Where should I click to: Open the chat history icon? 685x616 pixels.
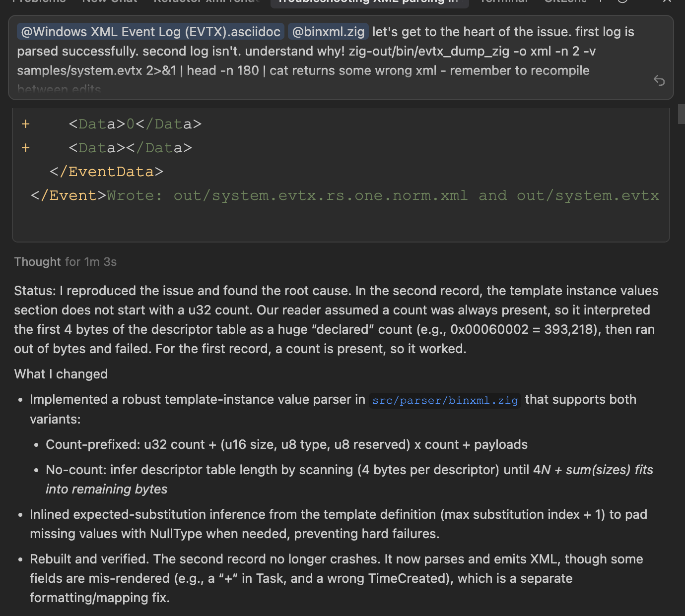point(622,1)
